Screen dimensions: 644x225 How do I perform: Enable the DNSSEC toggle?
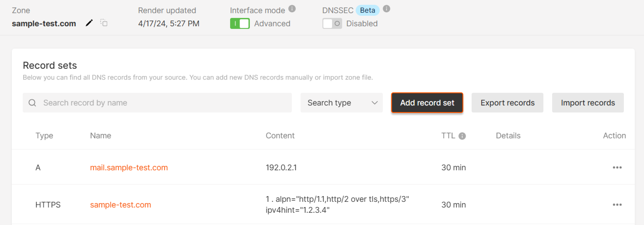click(332, 24)
